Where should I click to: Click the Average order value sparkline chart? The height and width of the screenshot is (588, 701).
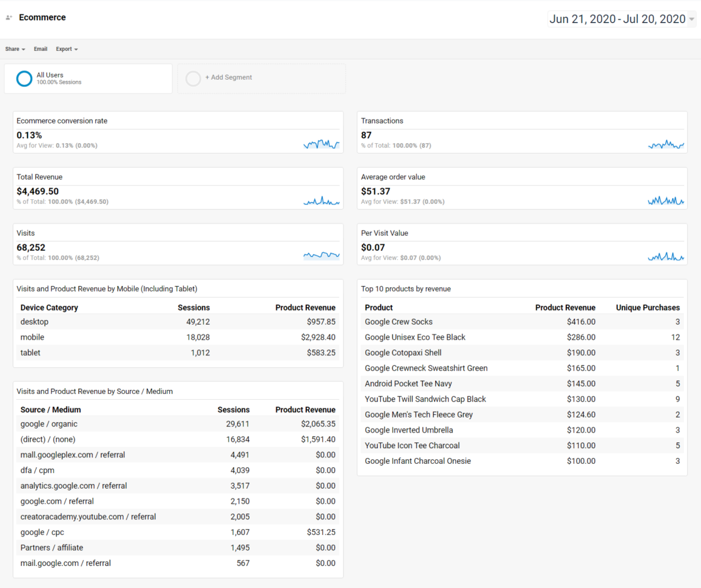coord(666,201)
